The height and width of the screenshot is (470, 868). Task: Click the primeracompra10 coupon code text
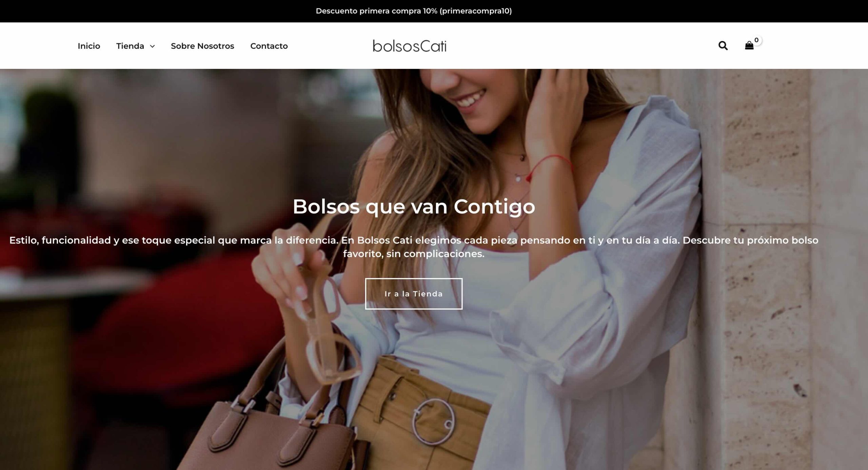(x=476, y=11)
